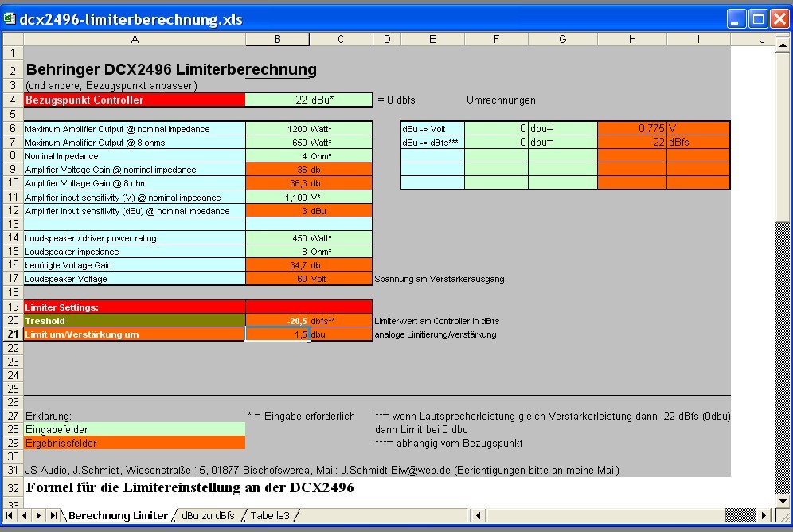
Task: Click the Spannung am Verstärkerausgang note
Action: point(439,279)
